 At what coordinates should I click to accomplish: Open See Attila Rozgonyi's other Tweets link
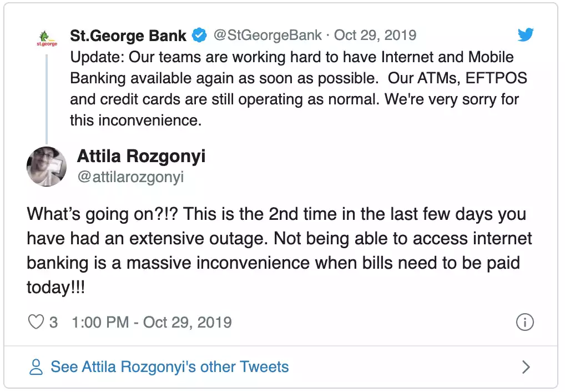[x=170, y=367]
